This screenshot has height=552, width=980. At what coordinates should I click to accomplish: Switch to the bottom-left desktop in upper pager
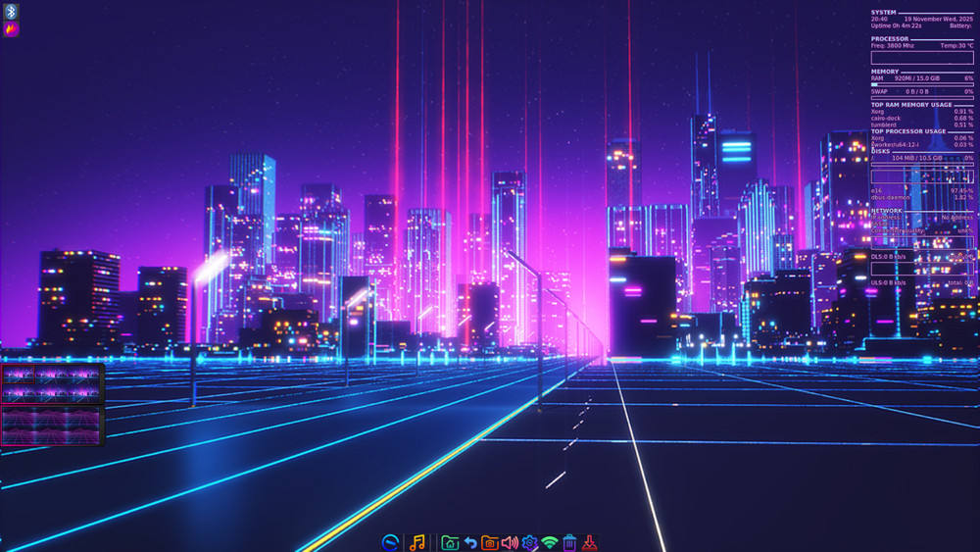pos(18,392)
